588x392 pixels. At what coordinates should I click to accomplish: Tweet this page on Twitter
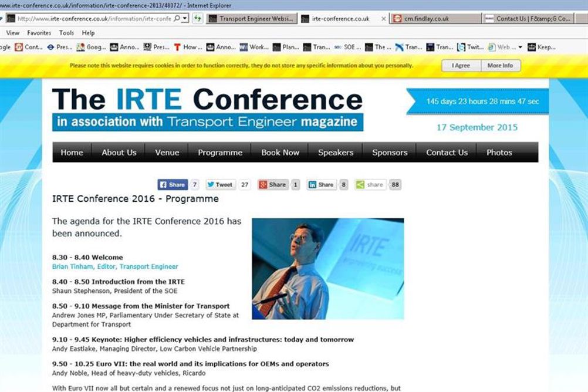tap(220, 185)
